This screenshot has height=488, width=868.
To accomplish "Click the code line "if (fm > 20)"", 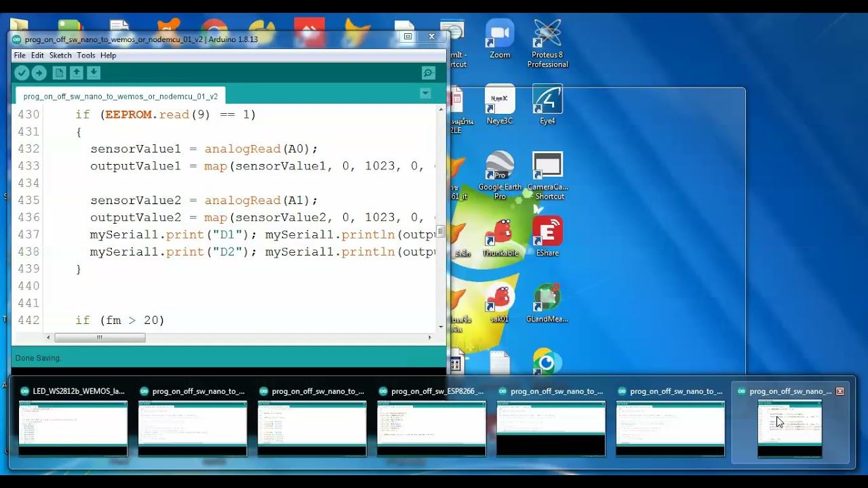I will (120, 320).
